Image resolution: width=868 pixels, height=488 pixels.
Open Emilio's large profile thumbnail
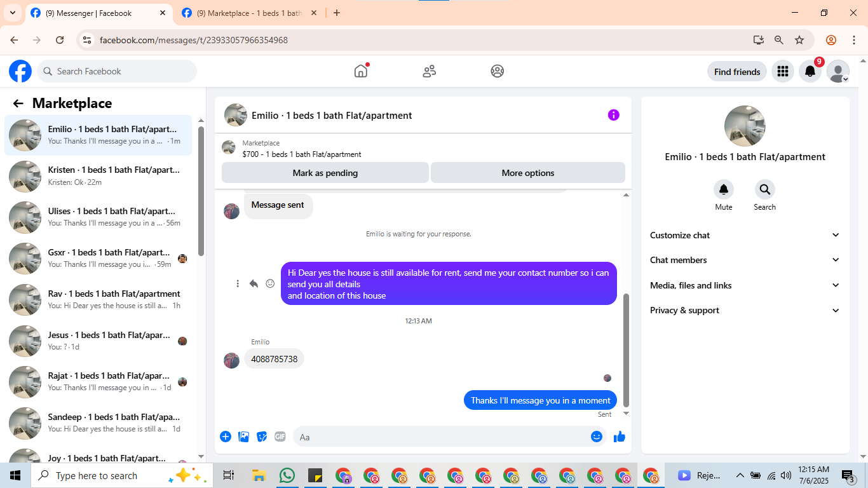coord(745,126)
